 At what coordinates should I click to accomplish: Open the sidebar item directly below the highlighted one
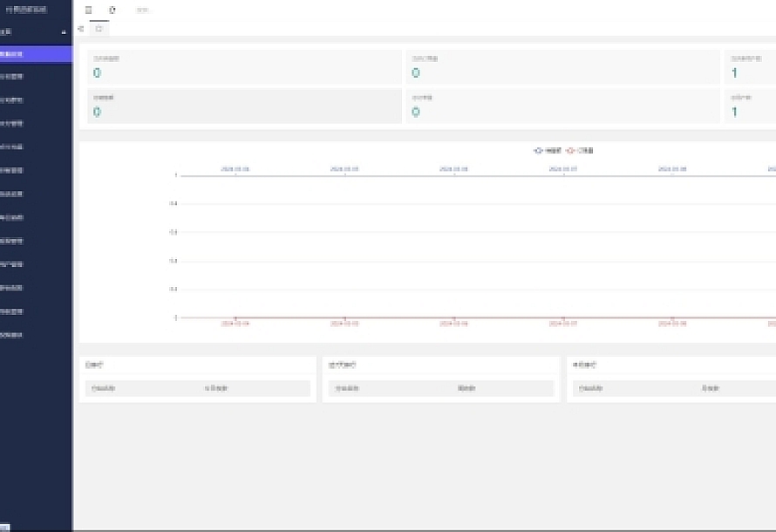(35, 77)
